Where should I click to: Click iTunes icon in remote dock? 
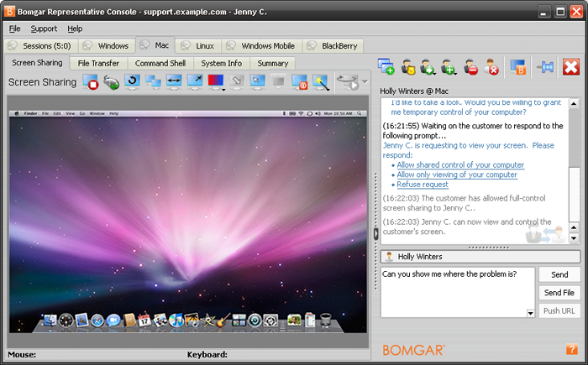click(176, 321)
